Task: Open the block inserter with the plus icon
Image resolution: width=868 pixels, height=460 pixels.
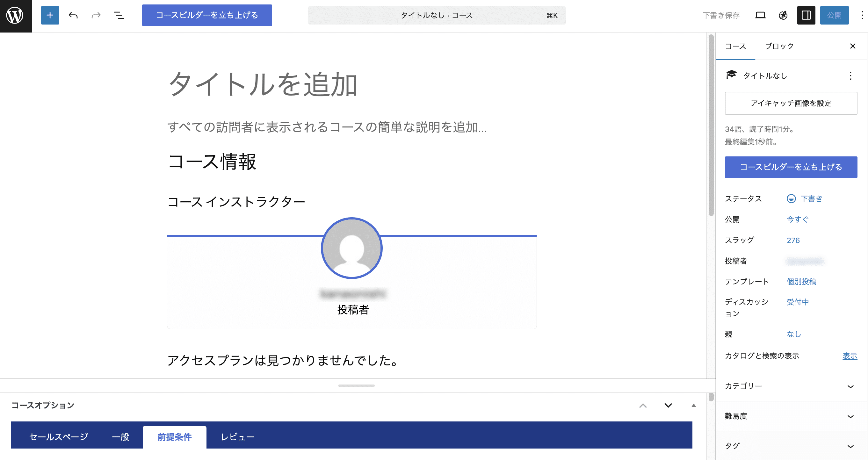Action: (x=50, y=15)
